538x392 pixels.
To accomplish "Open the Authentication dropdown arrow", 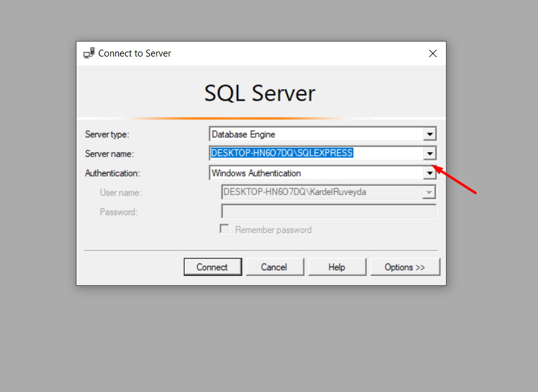I will (x=430, y=173).
